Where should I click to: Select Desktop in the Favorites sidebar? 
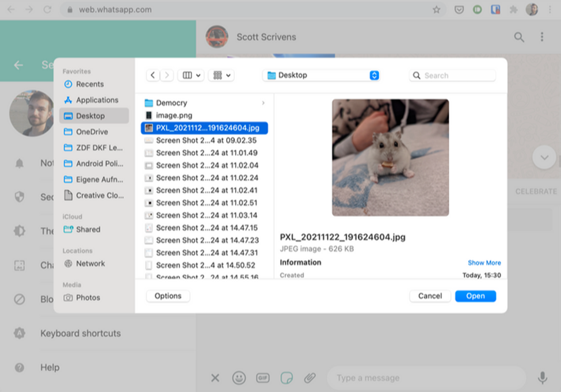point(94,116)
